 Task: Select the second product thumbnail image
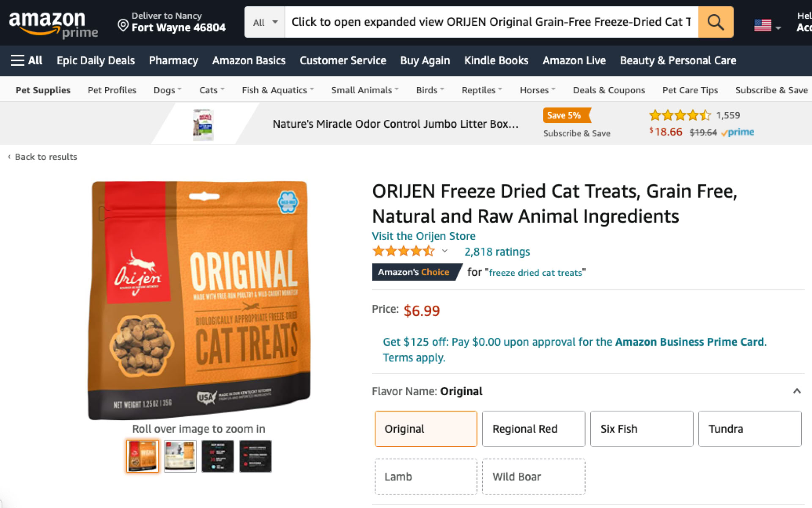180,456
